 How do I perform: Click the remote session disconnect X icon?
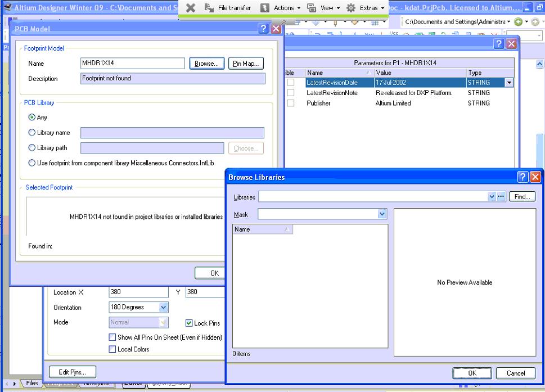tap(191, 8)
